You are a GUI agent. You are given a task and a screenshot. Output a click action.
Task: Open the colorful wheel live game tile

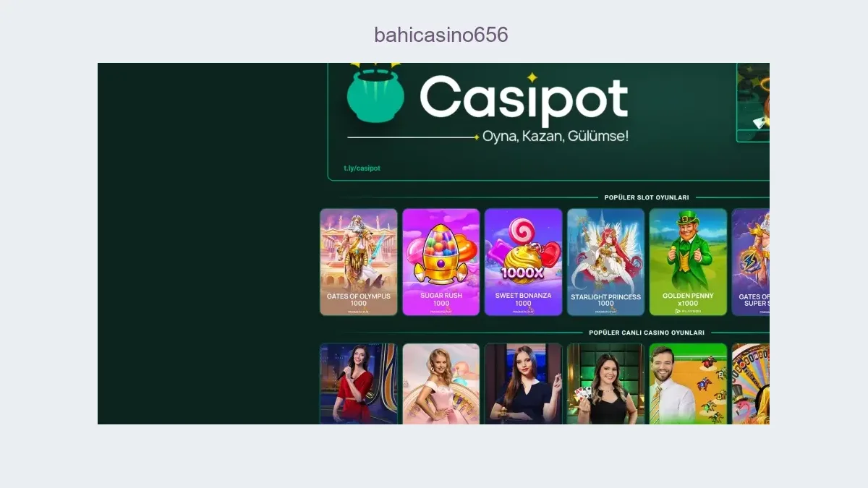pyautogui.click(x=751, y=383)
